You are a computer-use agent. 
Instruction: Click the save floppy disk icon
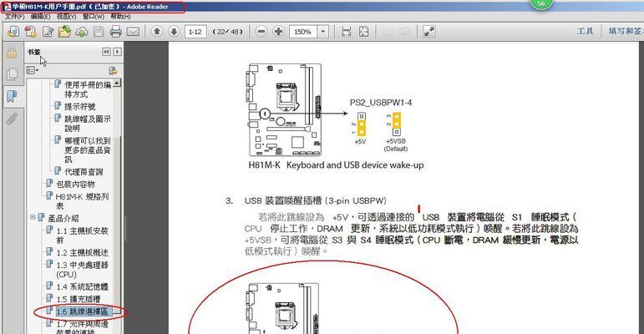[x=99, y=32]
